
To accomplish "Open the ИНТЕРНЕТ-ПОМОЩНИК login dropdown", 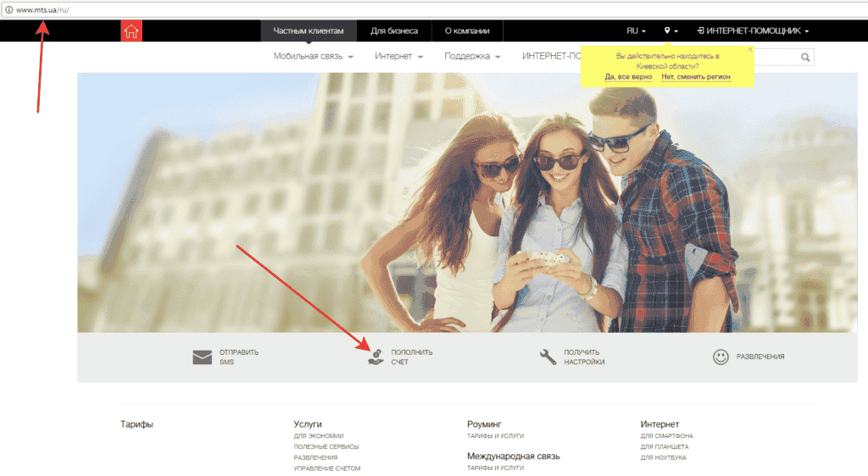I will point(753,31).
